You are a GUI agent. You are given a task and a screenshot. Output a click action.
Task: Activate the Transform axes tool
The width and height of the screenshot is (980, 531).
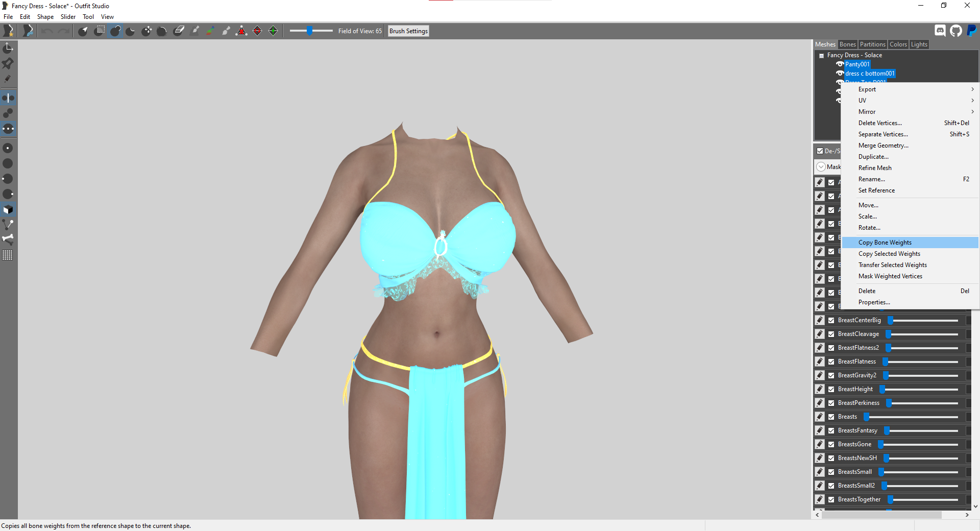8,48
